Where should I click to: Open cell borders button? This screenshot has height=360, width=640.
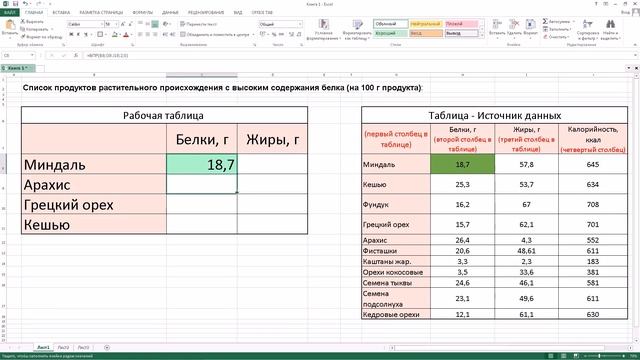[x=100, y=35]
